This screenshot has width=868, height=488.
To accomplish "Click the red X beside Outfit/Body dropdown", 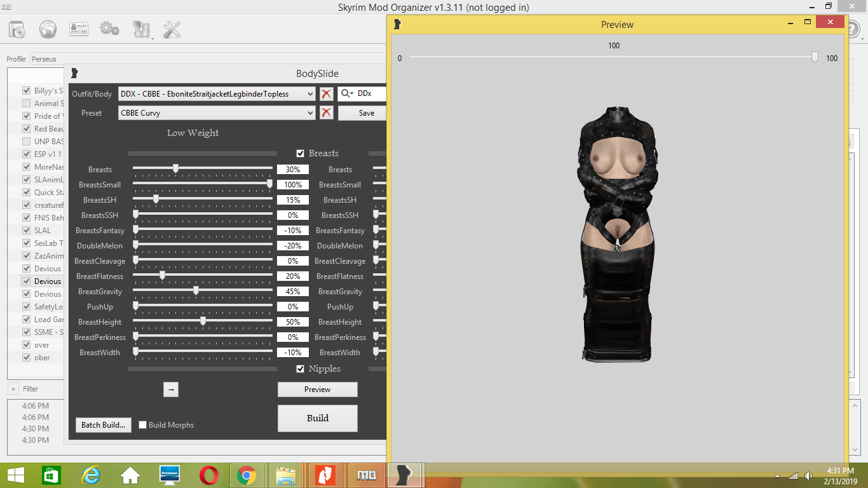I will [327, 94].
